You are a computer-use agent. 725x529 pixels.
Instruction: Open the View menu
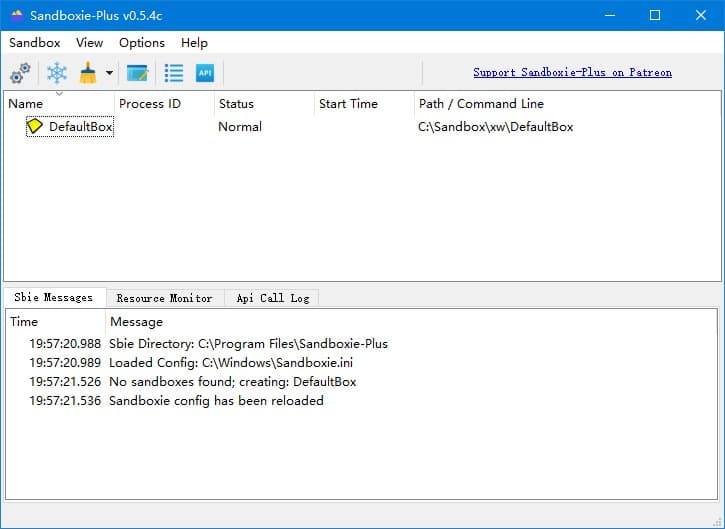89,43
